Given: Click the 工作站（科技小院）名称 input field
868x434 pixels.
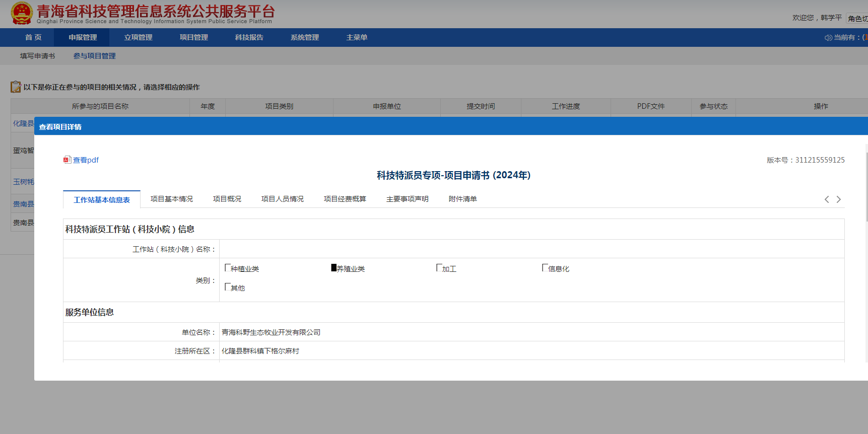Looking at the screenshot, I should click(x=531, y=249).
